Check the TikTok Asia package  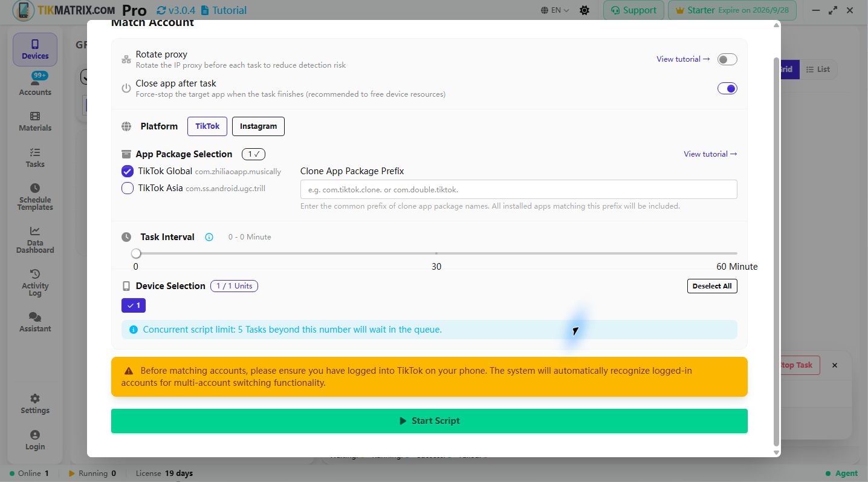point(128,188)
